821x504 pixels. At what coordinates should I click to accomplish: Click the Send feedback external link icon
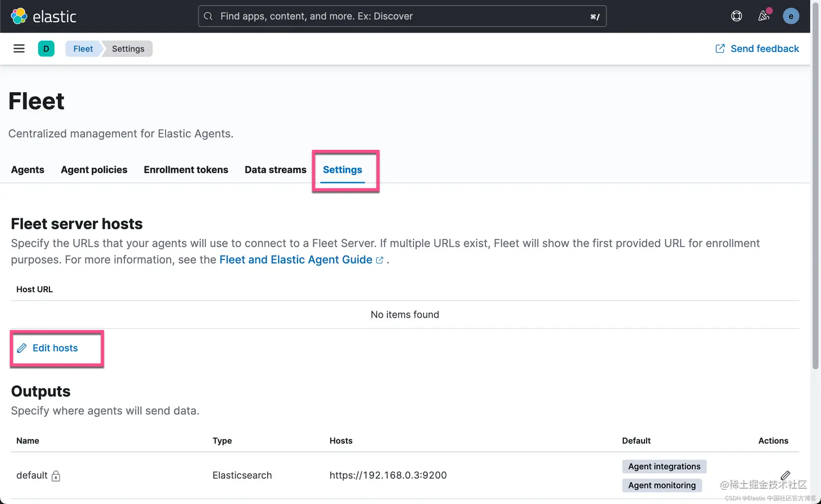click(720, 49)
